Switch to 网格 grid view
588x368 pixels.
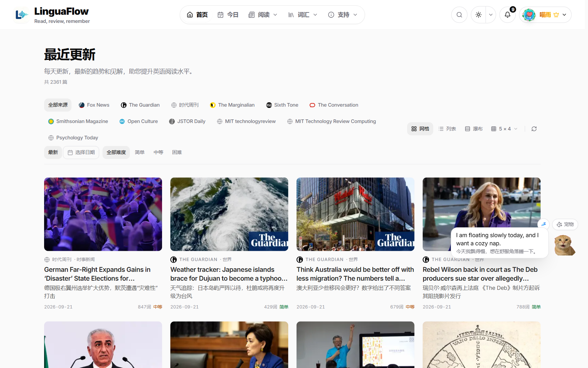[420, 129]
